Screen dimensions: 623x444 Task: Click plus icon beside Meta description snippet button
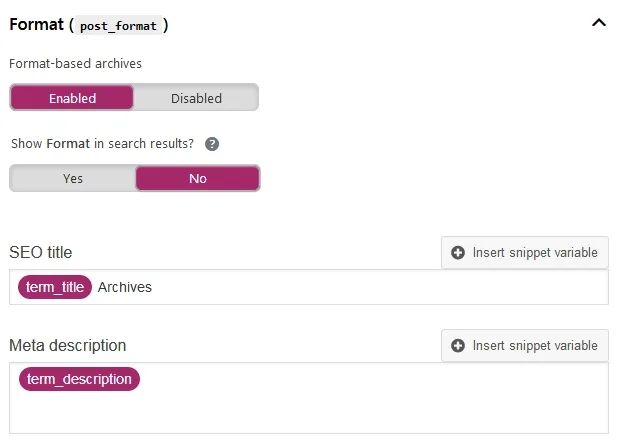click(x=458, y=346)
